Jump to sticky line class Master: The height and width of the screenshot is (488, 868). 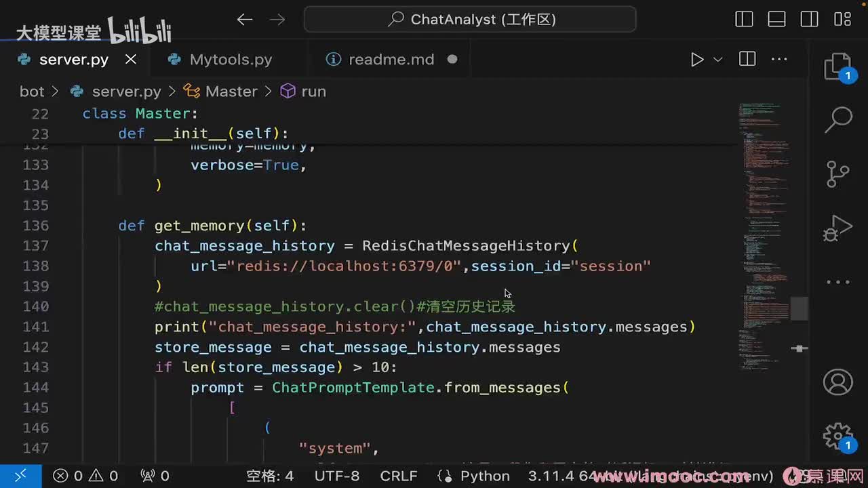tap(140, 114)
